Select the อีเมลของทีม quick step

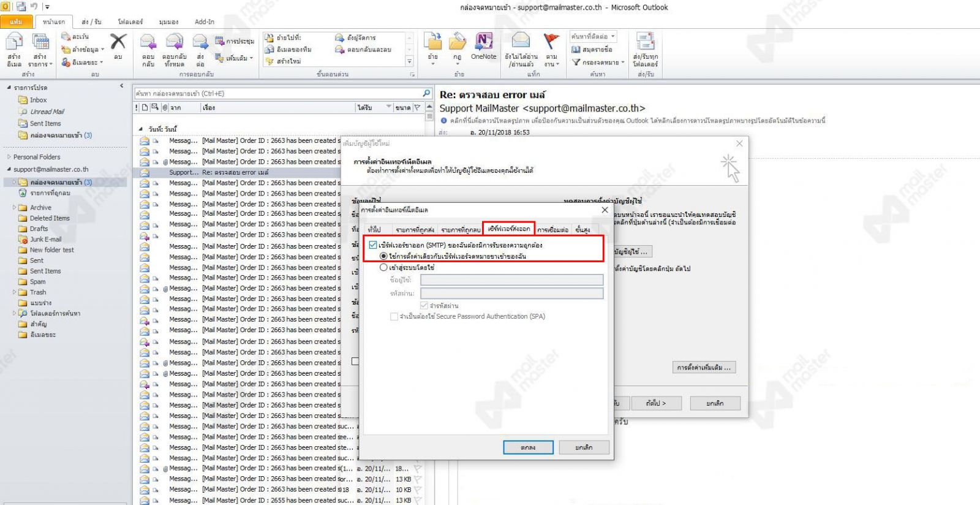288,50
